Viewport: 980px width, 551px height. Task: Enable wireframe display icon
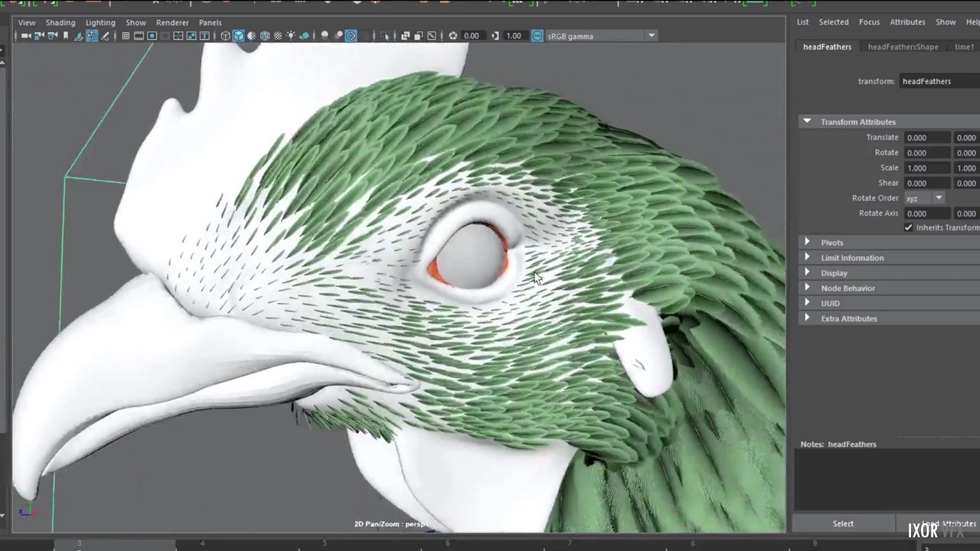click(226, 36)
